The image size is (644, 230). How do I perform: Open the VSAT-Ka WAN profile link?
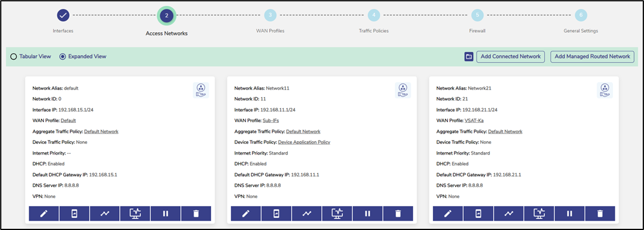pos(474,121)
